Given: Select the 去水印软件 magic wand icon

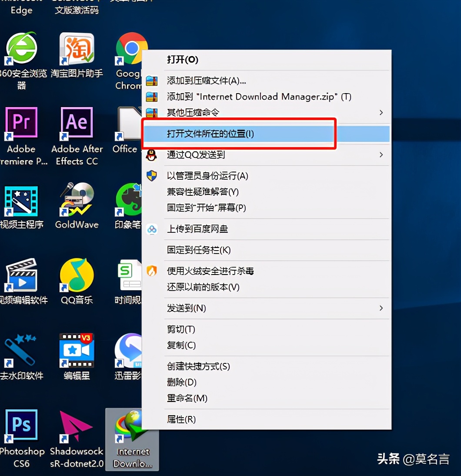Looking at the screenshot, I should point(20,350).
